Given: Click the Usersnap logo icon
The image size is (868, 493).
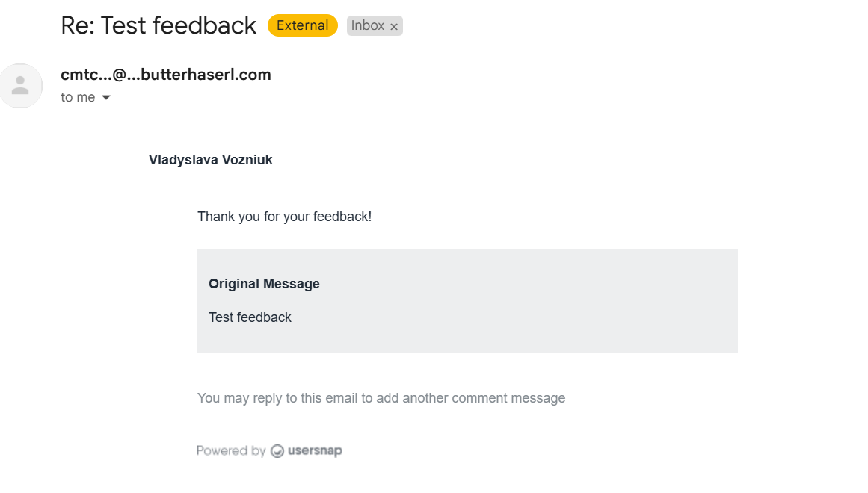Looking at the screenshot, I should pyautogui.click(x=277, y=451).
